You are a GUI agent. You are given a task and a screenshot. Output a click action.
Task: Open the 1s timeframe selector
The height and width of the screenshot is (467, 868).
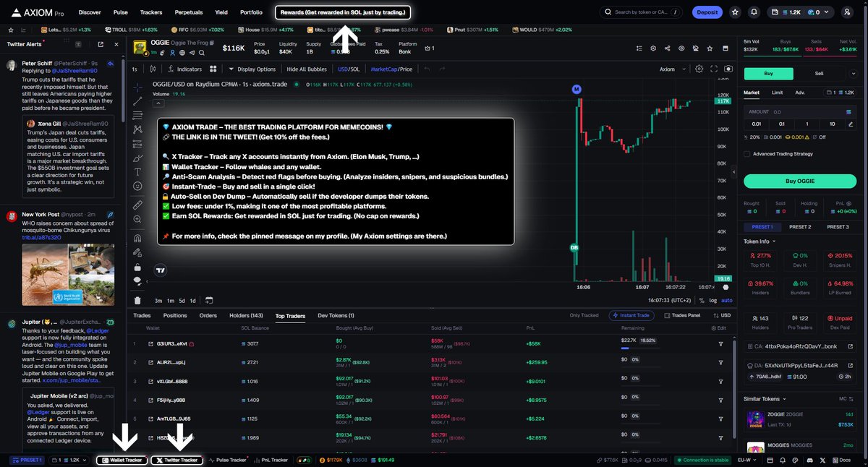click(135, 69)
